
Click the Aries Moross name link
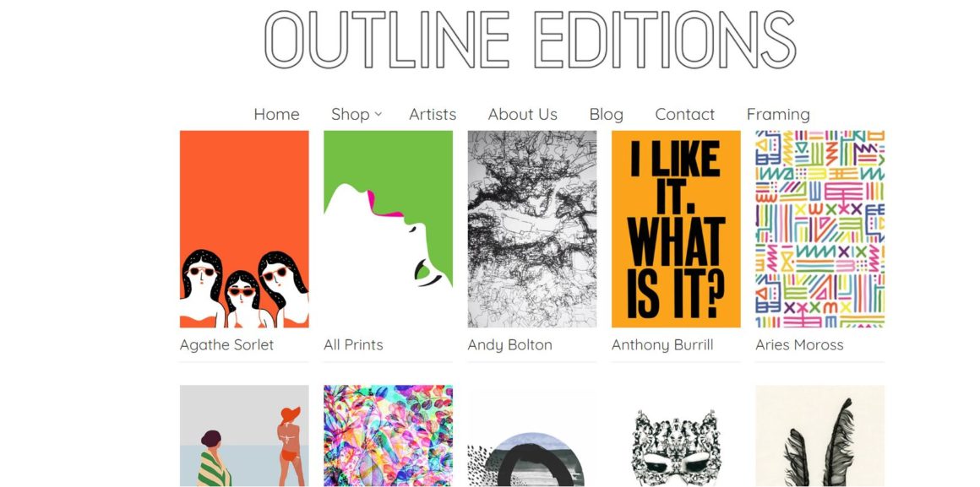tap(799, 344)
